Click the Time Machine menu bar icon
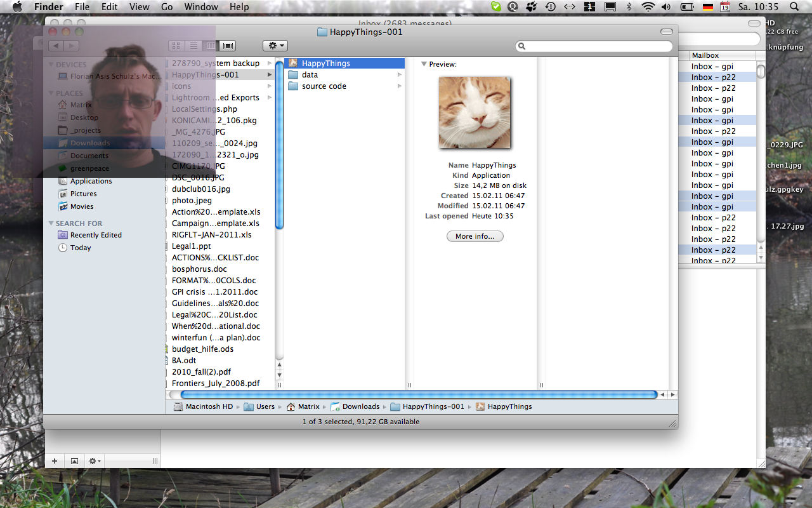The height and width of the screenshot is (508, 812). pyautogui.click(x=551, y=7)
